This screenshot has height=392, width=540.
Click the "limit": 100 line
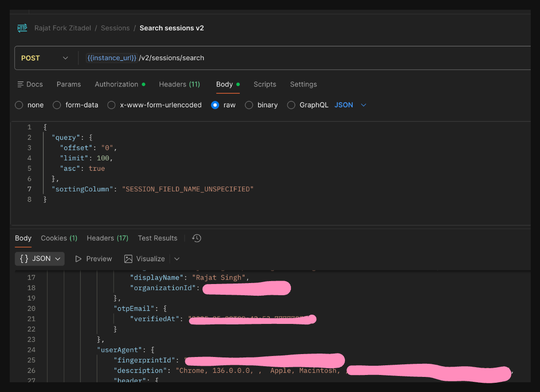point(86,159)
